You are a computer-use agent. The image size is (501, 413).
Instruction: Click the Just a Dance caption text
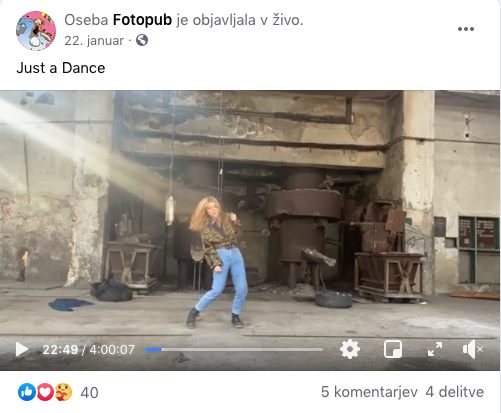(61, 68)
